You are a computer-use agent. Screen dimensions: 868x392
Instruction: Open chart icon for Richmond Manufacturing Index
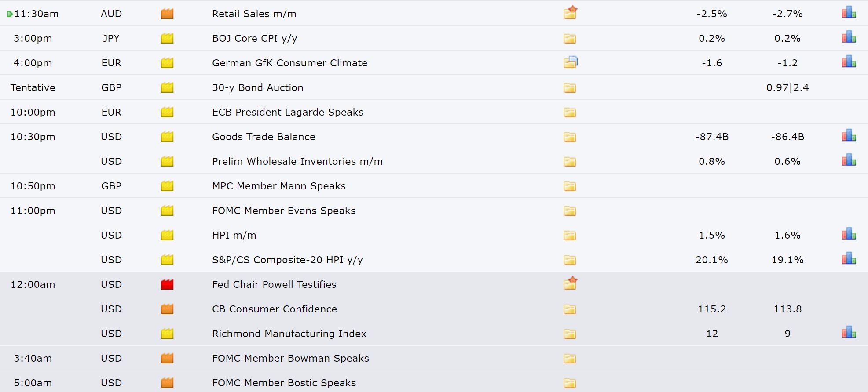pos(849,332)
